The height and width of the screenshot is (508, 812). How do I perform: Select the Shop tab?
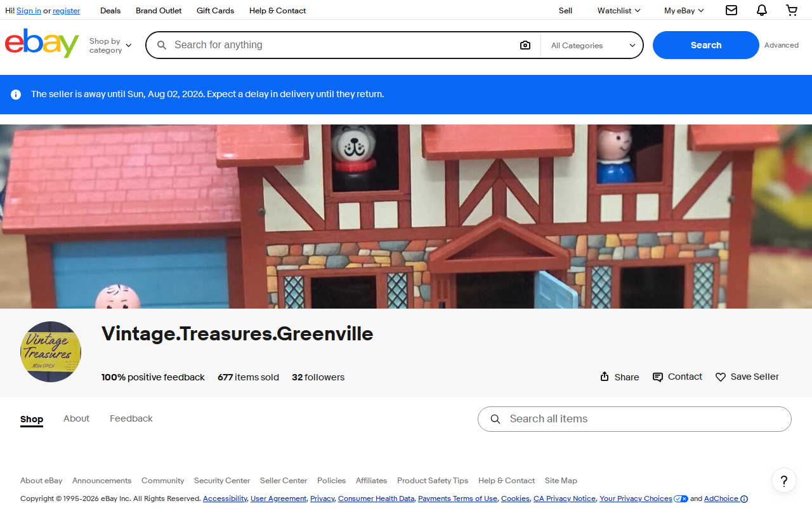coord(32,419)
